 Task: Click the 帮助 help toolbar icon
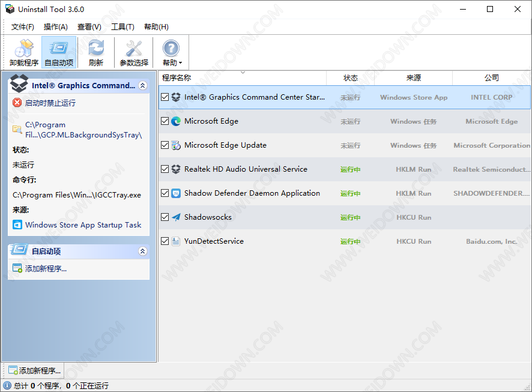[x=171, y=49]
